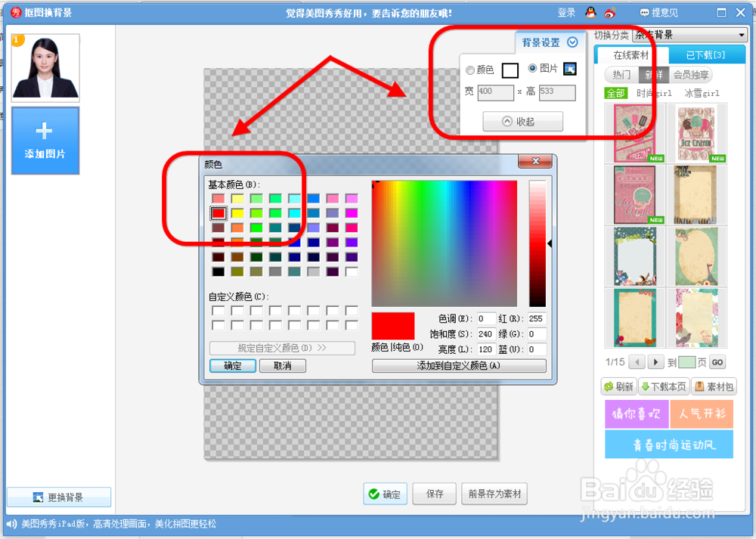This screenshot has height=539, width=756.
Task: Go to next material page arrow
Action: pos(655,362)
